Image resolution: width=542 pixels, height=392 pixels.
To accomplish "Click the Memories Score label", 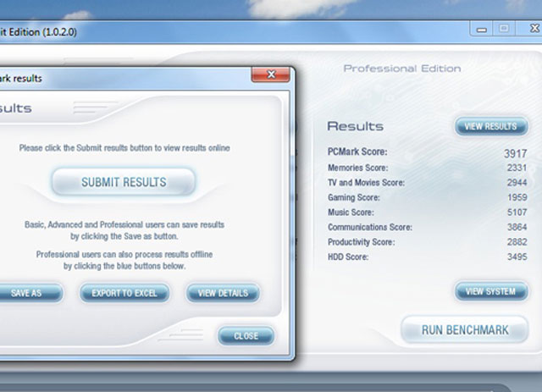I will click(x=357, y=168).
